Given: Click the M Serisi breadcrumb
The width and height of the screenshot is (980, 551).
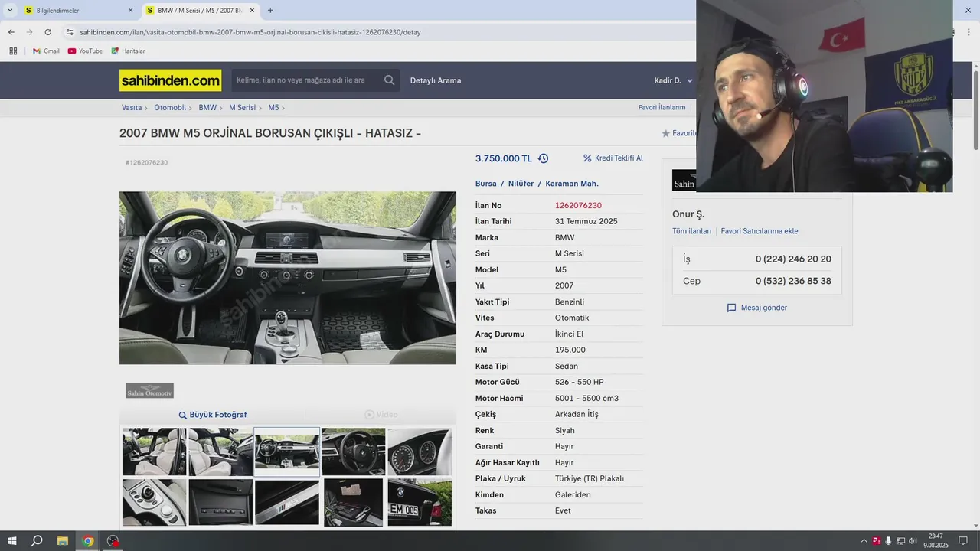Looking at the screenshot, I should [243, 108].
